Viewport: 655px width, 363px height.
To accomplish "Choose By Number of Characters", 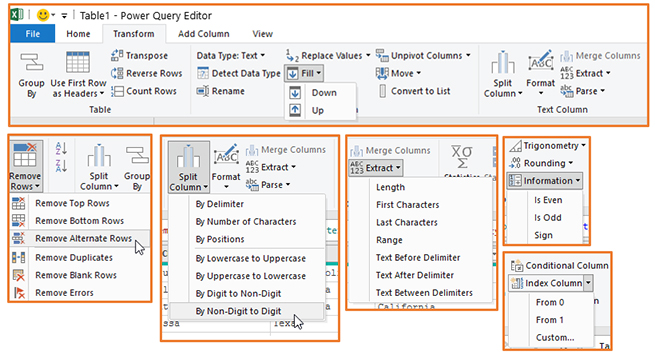I will point(247,221).
